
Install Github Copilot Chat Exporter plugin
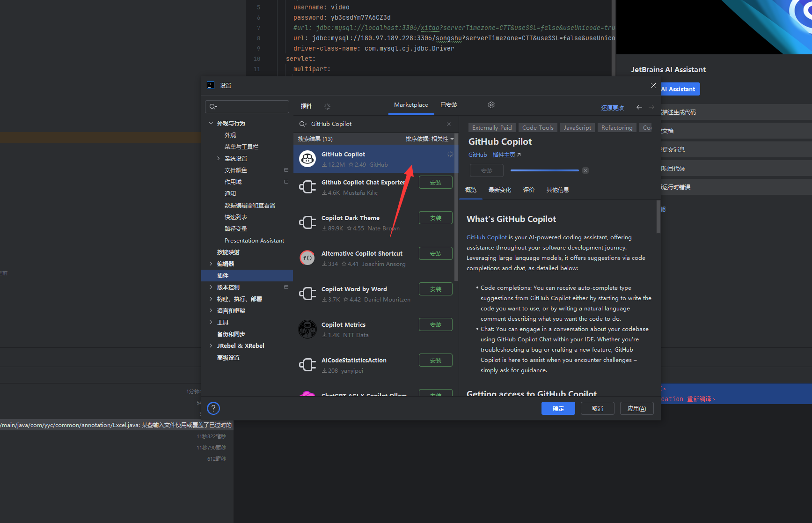(x=436, y=182)
